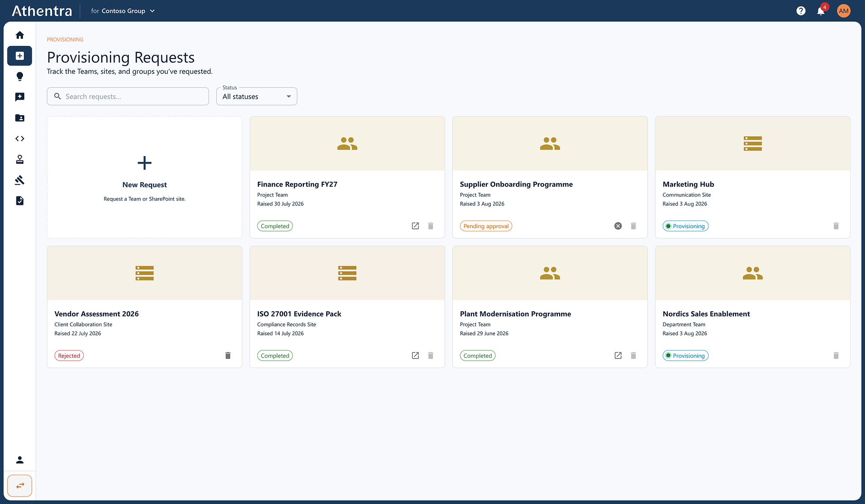Click 'Communication Site' text
The height and width of the screenshot is (504, 865).
(x=686, y=195)
